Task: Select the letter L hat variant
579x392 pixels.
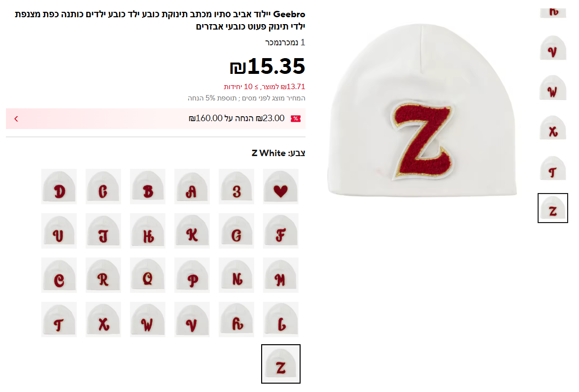Action: click(x=281, y=319)
